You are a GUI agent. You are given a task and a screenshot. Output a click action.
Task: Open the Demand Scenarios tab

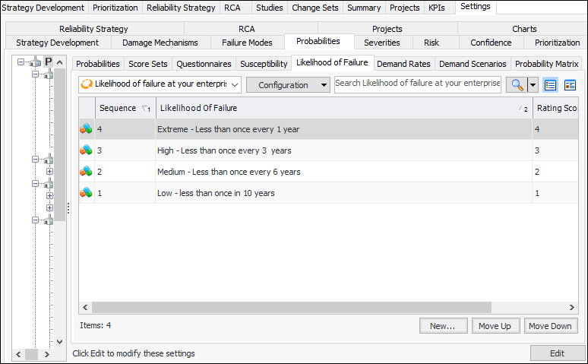pyautogui.click(x=473, y=64)
